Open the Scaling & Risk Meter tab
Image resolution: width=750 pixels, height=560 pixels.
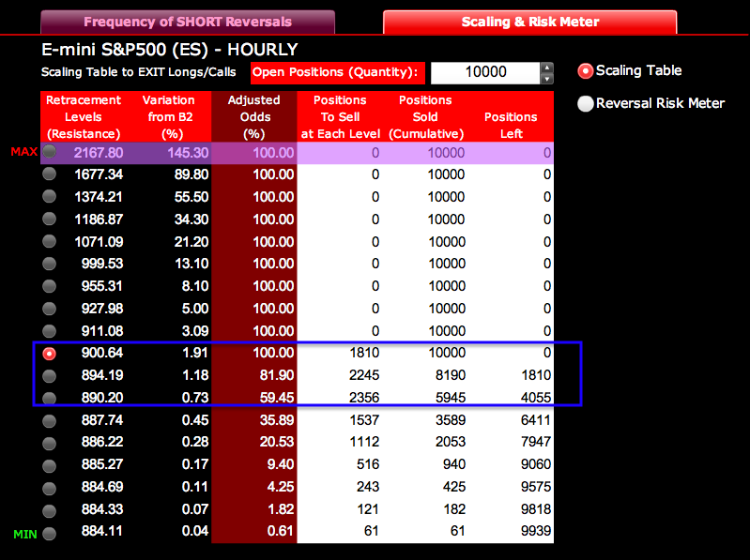529,22
